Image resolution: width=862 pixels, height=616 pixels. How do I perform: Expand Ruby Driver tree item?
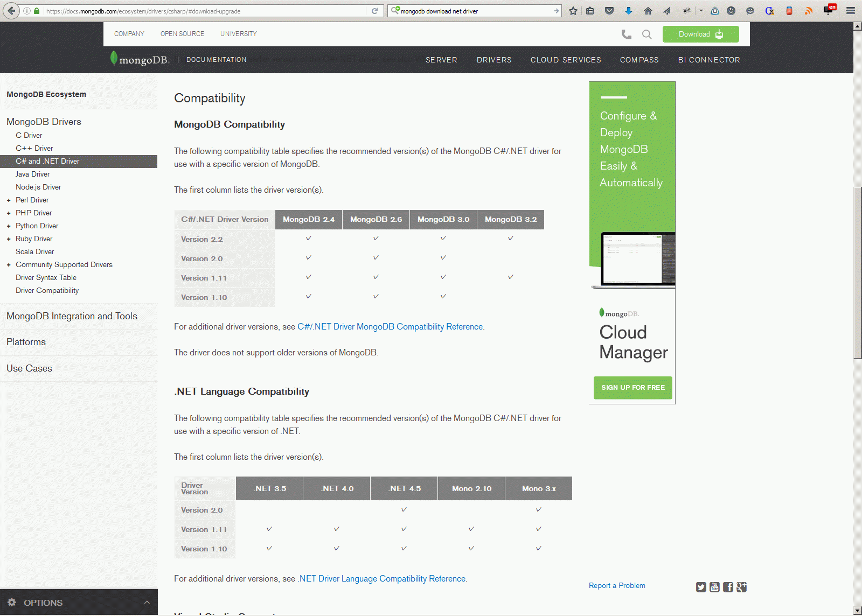tap(9, 239)
